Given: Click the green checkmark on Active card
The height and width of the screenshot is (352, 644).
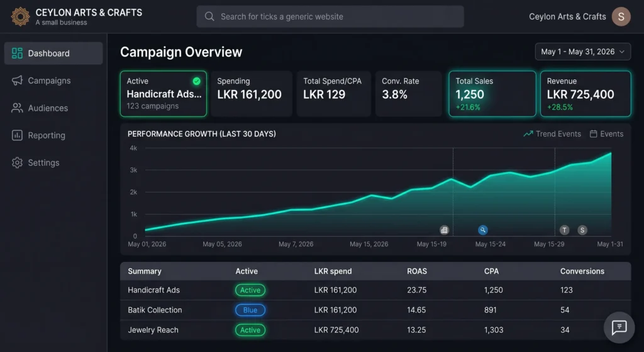Looking at the screenshot, I should (x=197, y=81).
